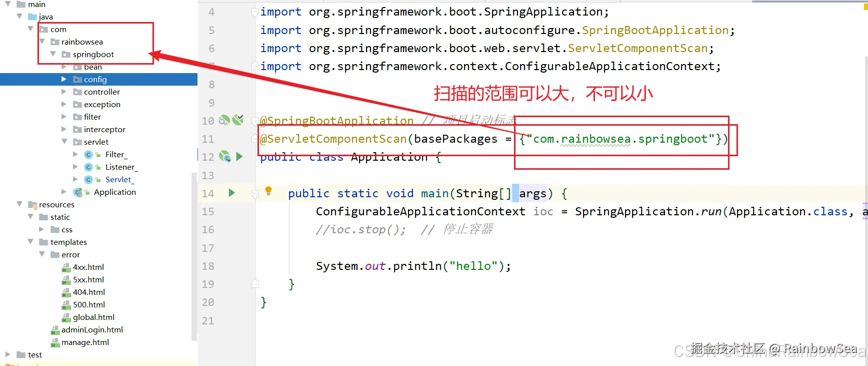Click the Spring bean gutter icon on line 10
The height and width of the screenshot is (366, 868).
point(224,120)
